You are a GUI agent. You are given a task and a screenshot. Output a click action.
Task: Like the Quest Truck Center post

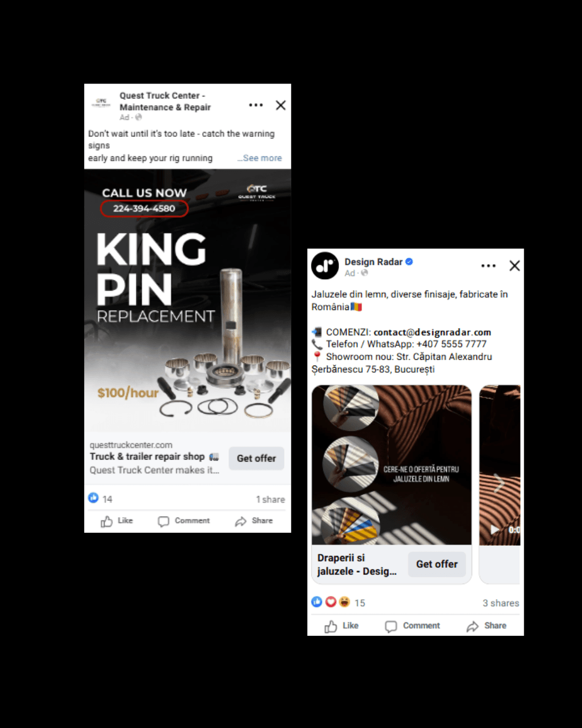[117, 521]
